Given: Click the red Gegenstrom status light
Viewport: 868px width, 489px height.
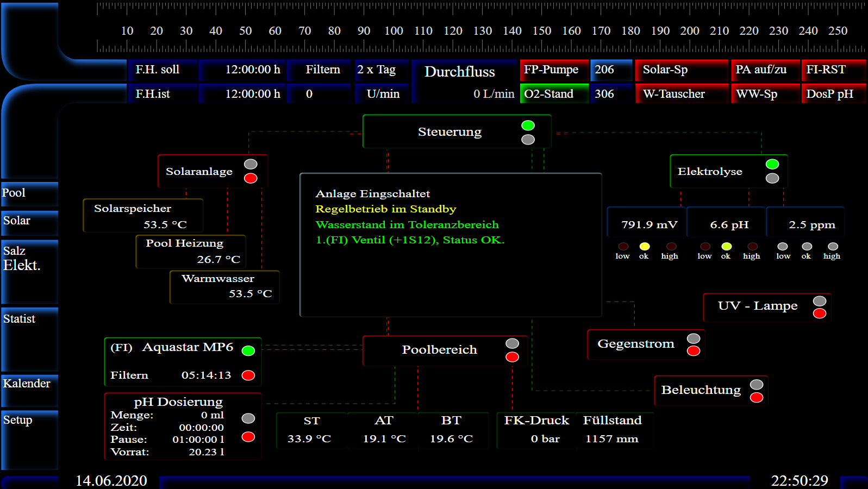Looking at the screenshot, I should coord(693,351).
